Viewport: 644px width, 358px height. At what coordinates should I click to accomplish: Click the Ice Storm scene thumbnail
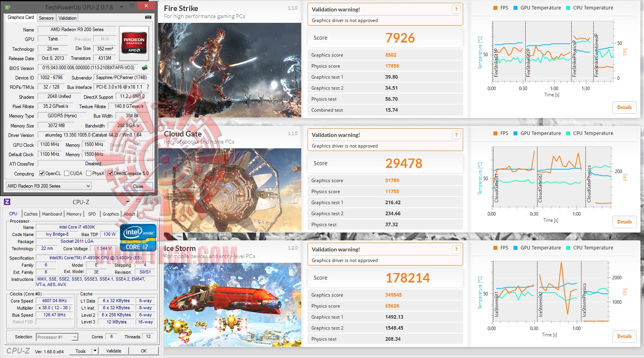(x=232, y=304)
